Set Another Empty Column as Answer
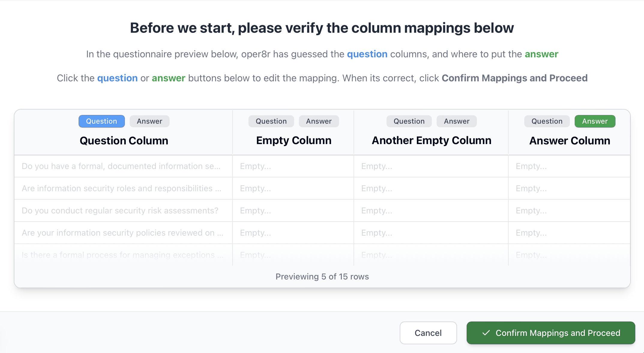The image size is (644, 353). click(x=456, y=121)
